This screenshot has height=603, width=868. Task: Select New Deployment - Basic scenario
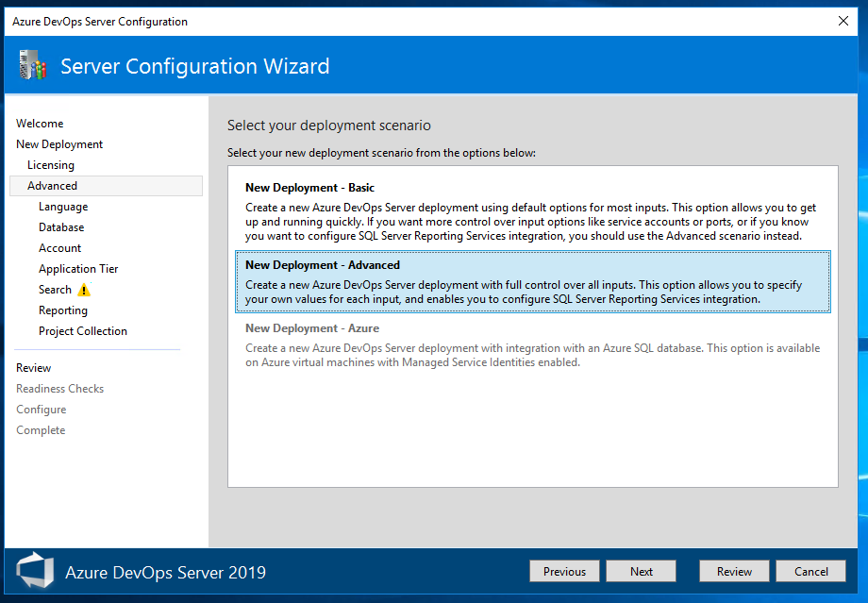click(x=532, y=211)
